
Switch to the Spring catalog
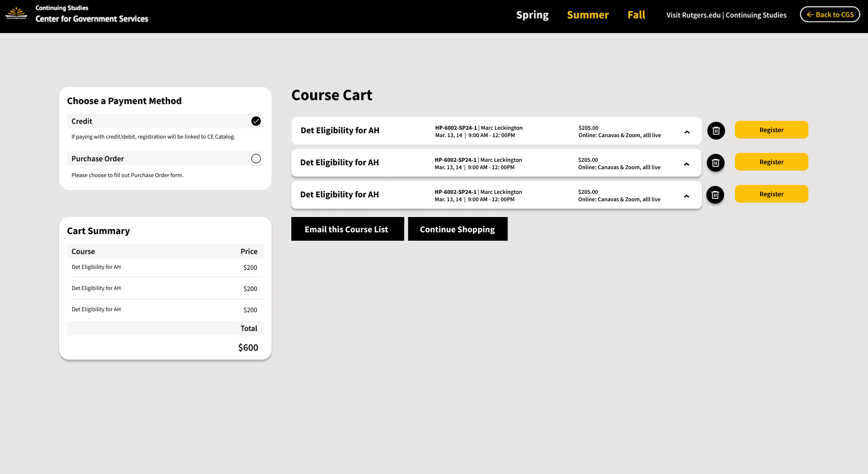[x=532, y=15]
